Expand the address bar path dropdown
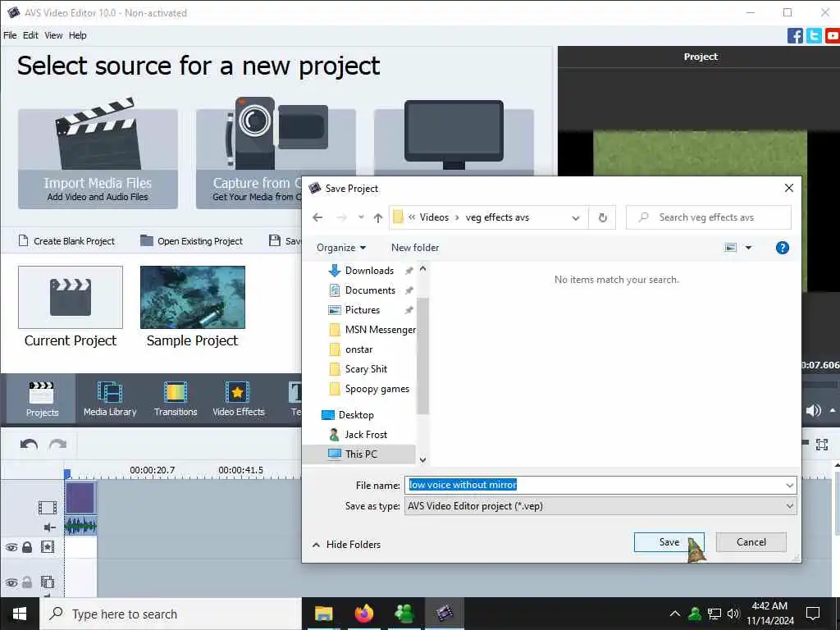840x630 pixels. coord(576,218)
